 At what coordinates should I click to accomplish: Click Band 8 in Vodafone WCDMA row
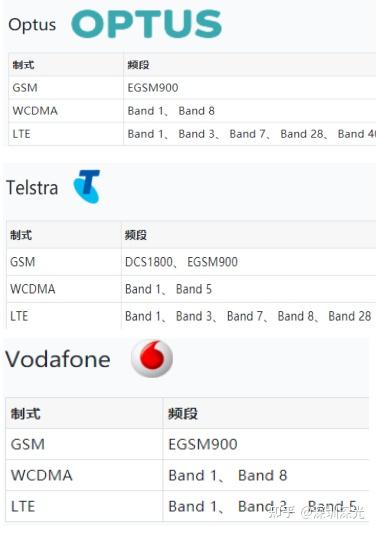pos(262,475)
